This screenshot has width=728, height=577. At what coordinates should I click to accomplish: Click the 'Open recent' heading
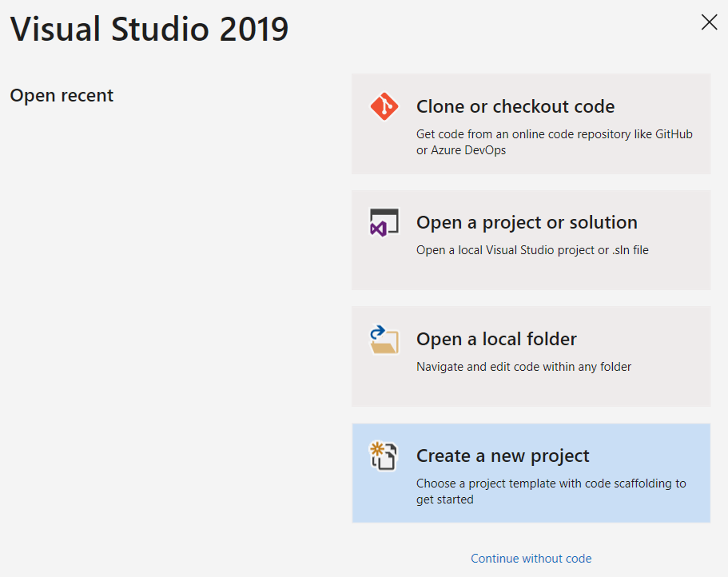(62, 95)
